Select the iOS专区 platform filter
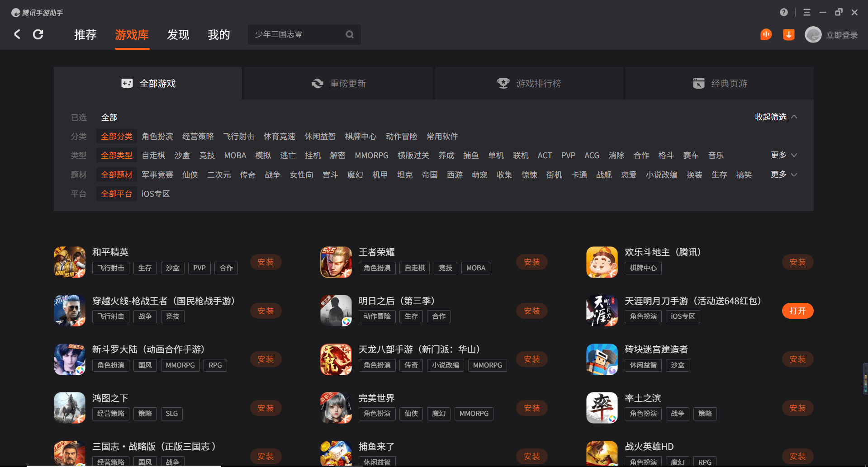The height and width of the screenshot is (467, 868). pos(156,194)
